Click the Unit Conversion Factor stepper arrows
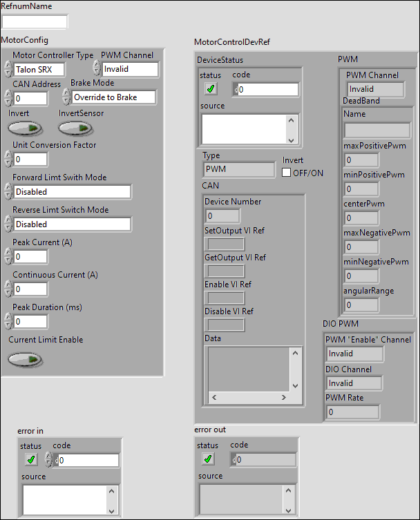This screenshot has height=520, width=420. pyautogui.click(x=8, y=159)
